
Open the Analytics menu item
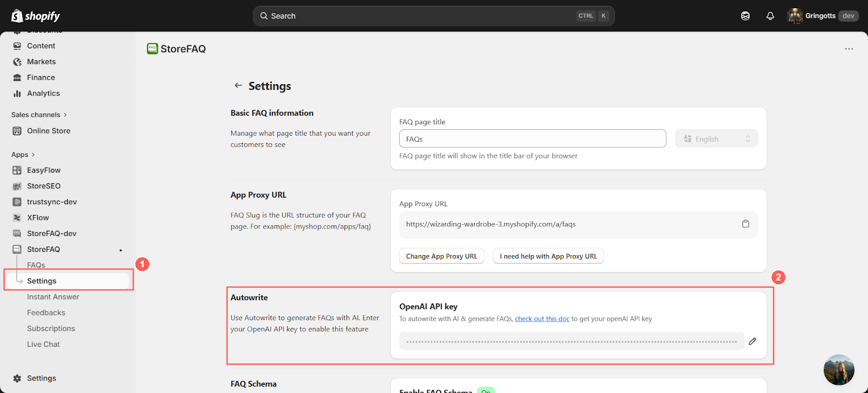43,93
